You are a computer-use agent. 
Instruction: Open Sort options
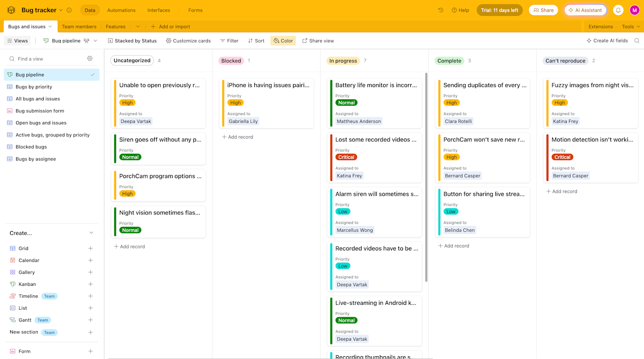point(256,41)
